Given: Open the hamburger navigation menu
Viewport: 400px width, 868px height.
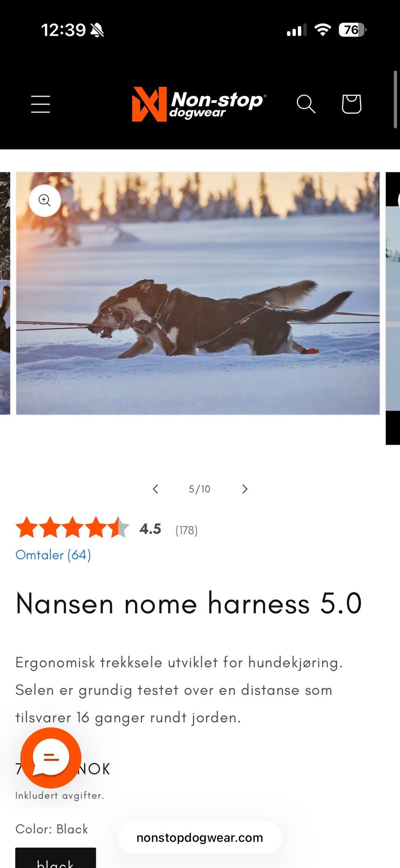Looking at the screenshot, I should [40, 104].
